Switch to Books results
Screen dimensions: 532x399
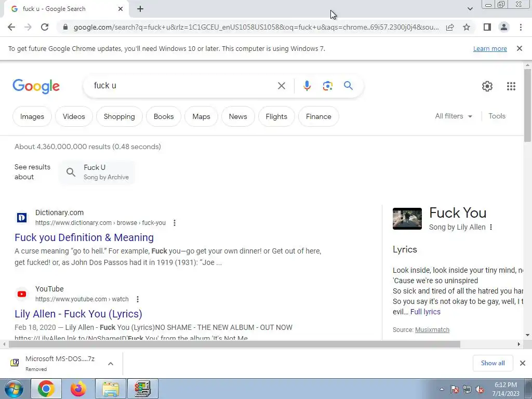[x=164, y=116]
